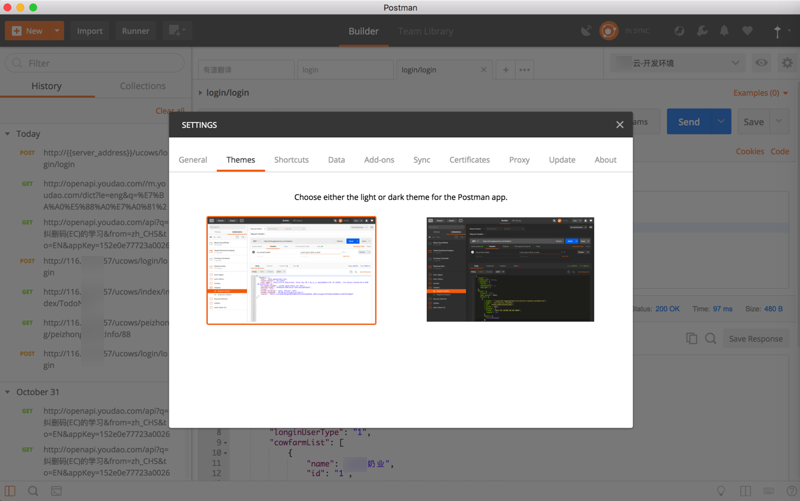Open the Postman console icon in the status bar
Screen dimensions: 800x501
[x=56, y=491]
